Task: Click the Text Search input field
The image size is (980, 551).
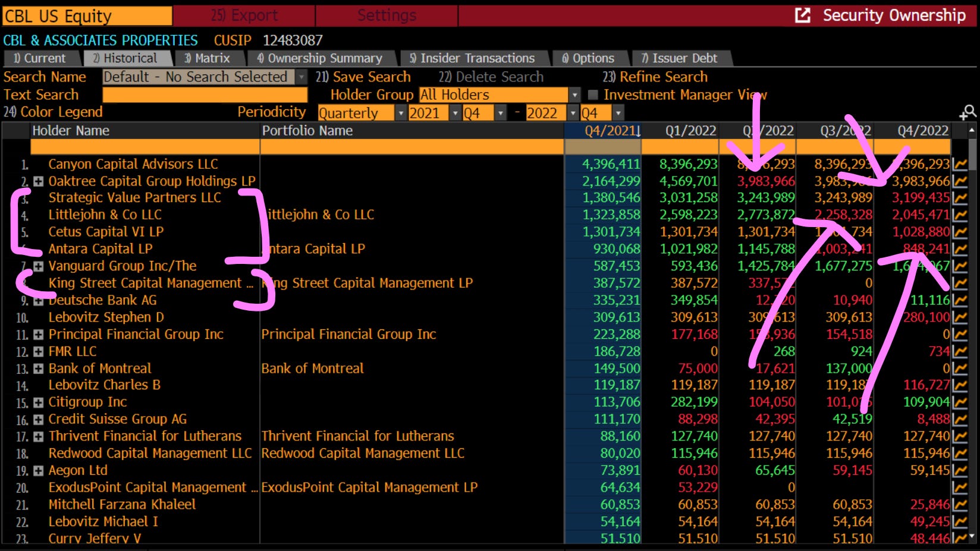Action: tap(205, 95)
